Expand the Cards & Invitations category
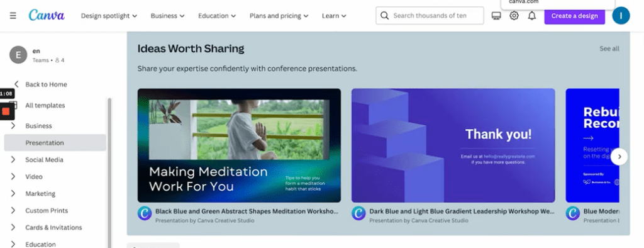This screenshot has height=248, width=644. point(13,227)
